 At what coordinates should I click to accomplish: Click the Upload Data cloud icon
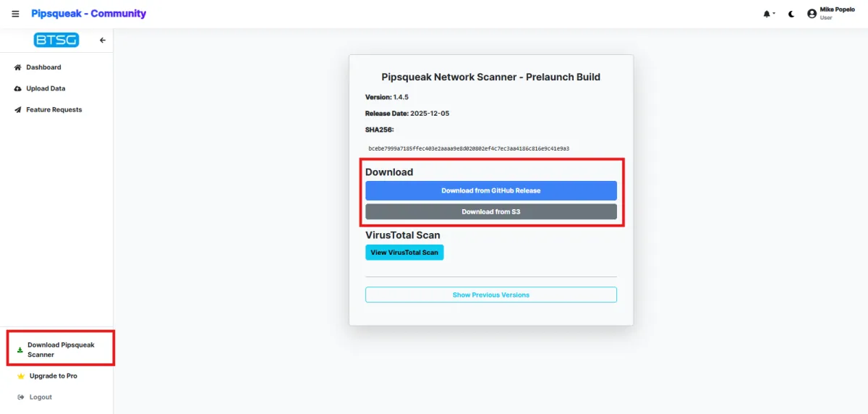pos(18,88)
